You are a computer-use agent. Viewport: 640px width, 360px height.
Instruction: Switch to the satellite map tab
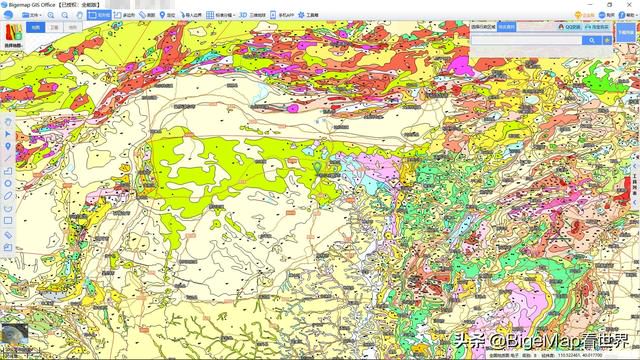[54, 27]
